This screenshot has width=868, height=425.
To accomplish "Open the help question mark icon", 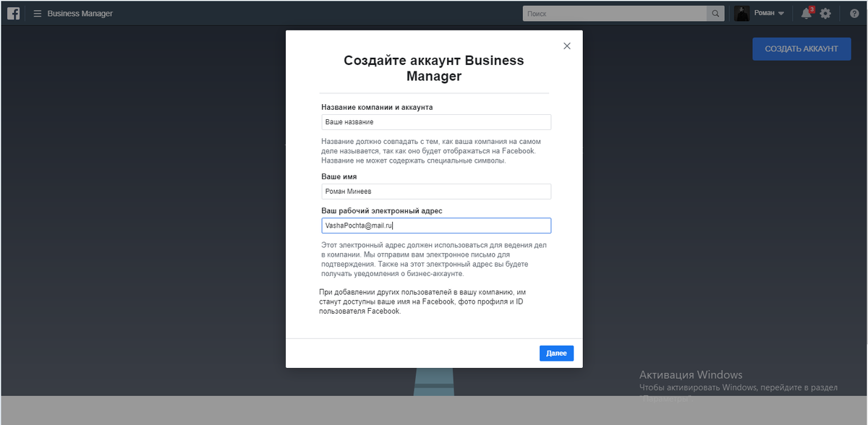I will pos(854,14).
